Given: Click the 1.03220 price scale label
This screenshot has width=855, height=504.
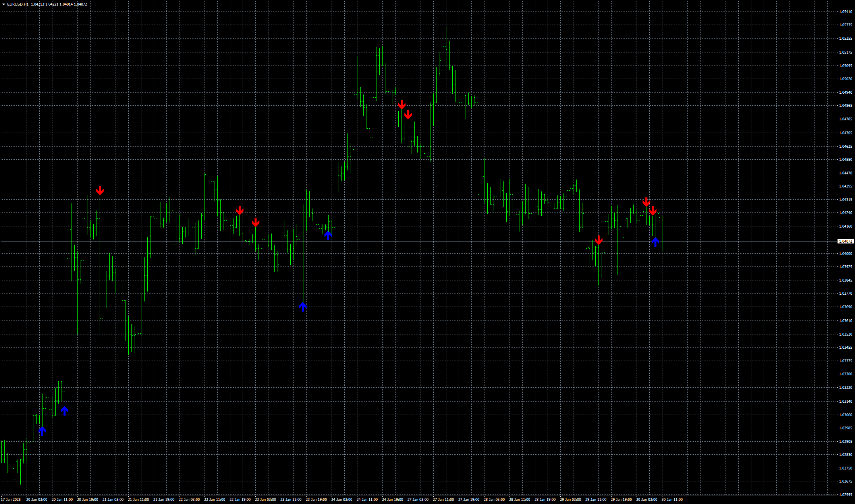Looking at the screenshot, I should [x=845, y=388].
